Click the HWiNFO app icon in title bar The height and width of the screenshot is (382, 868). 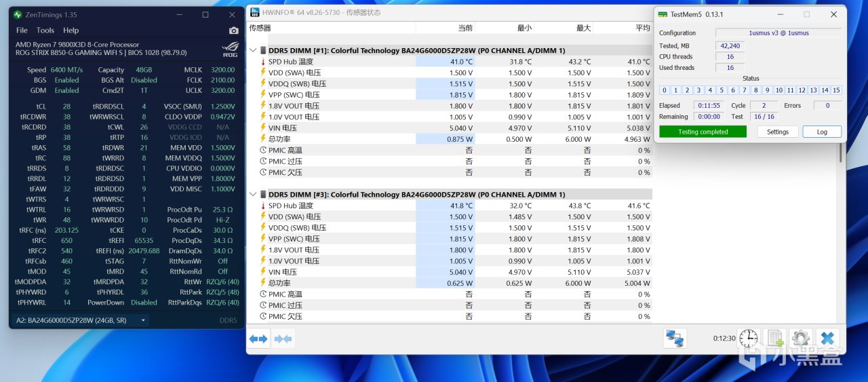click(x=254, y=12)
